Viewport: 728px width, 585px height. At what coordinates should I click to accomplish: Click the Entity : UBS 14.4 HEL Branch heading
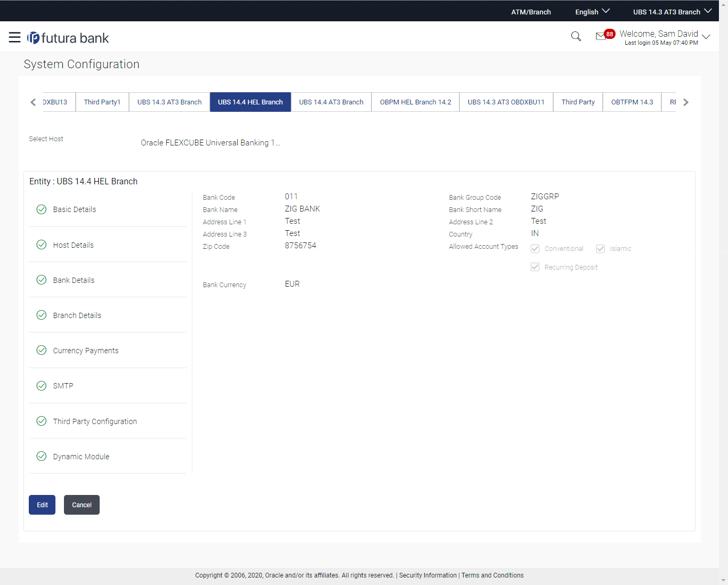coord(83,181)
